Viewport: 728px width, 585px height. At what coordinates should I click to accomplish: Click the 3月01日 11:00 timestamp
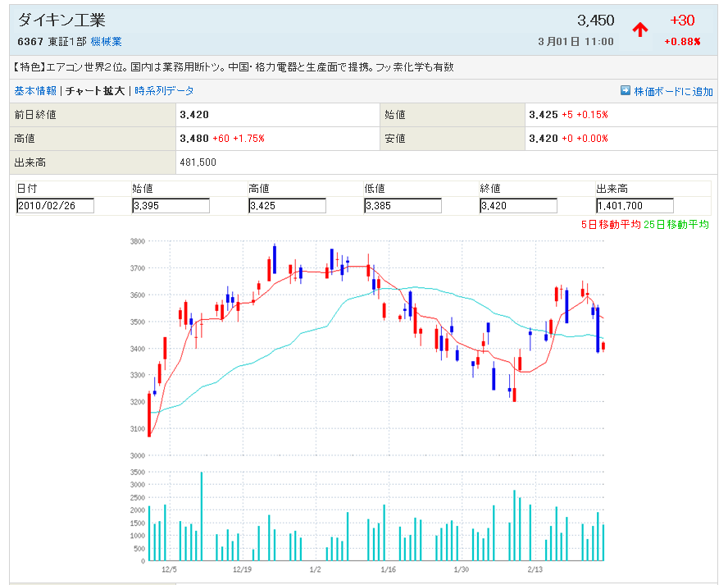coord(576,42)
